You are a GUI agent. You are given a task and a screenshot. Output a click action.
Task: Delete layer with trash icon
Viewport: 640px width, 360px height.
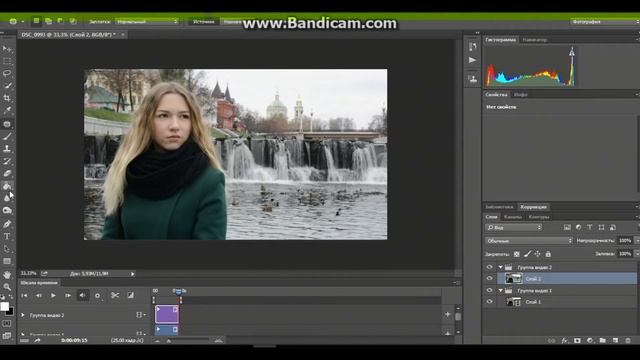(x=628, y=340)
